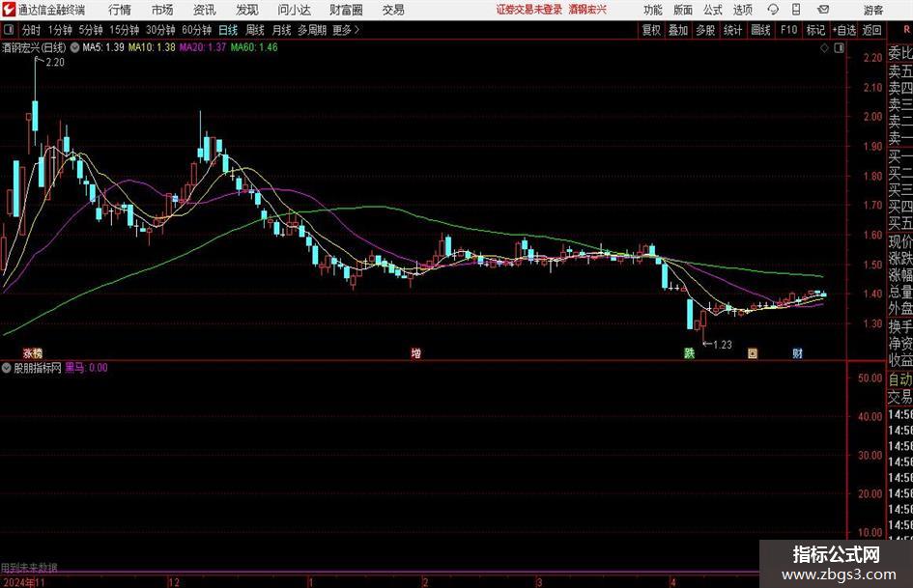This screenshot has width=913, height=588.
Task: Click the 自动 label in right panel
Action: coord(900,379)
